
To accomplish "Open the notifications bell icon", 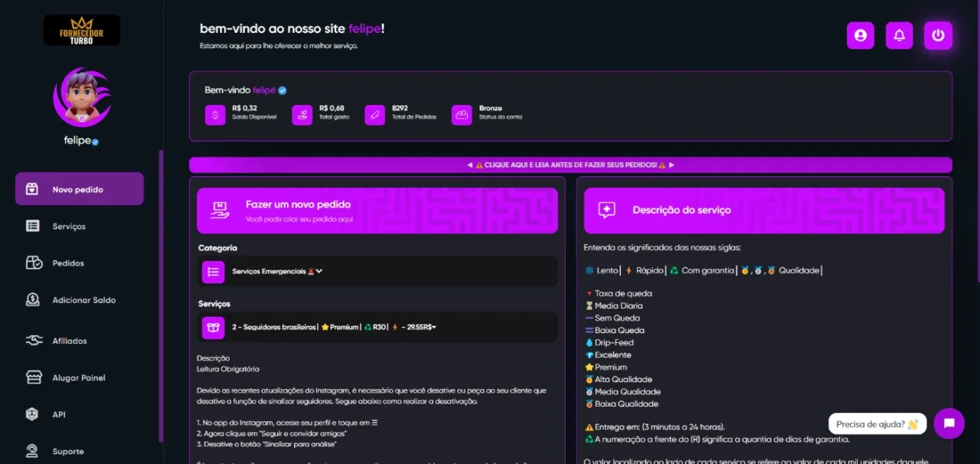I will pyautogui.click(x=900, y=35).
